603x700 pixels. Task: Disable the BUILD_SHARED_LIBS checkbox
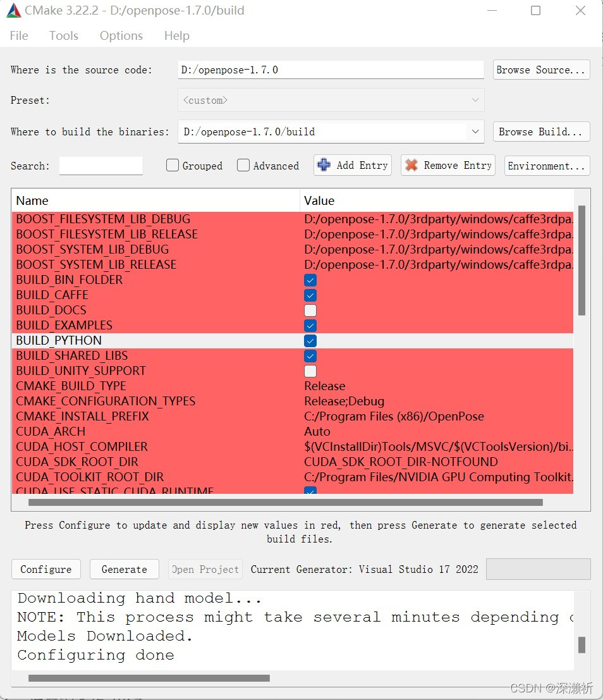coord(310,355)
